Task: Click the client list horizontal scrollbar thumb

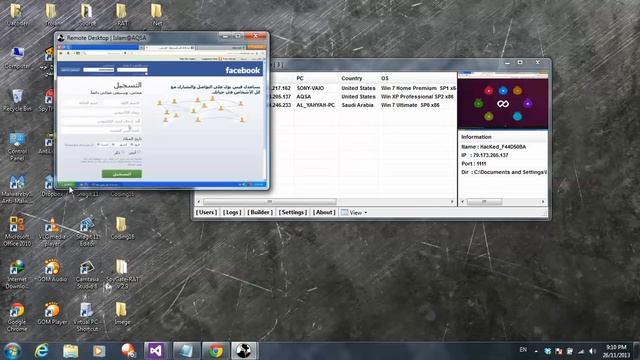Action: (x=269, y=202)
